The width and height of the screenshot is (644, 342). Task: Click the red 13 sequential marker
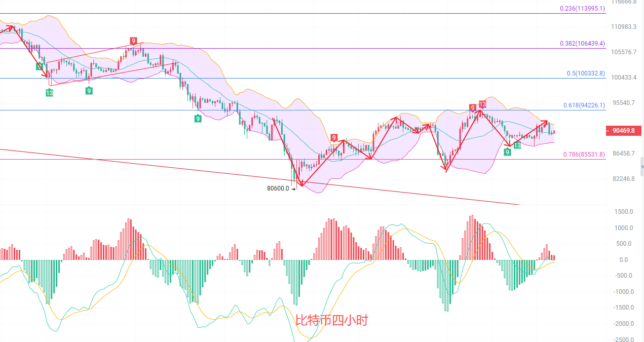click(482, 104)
